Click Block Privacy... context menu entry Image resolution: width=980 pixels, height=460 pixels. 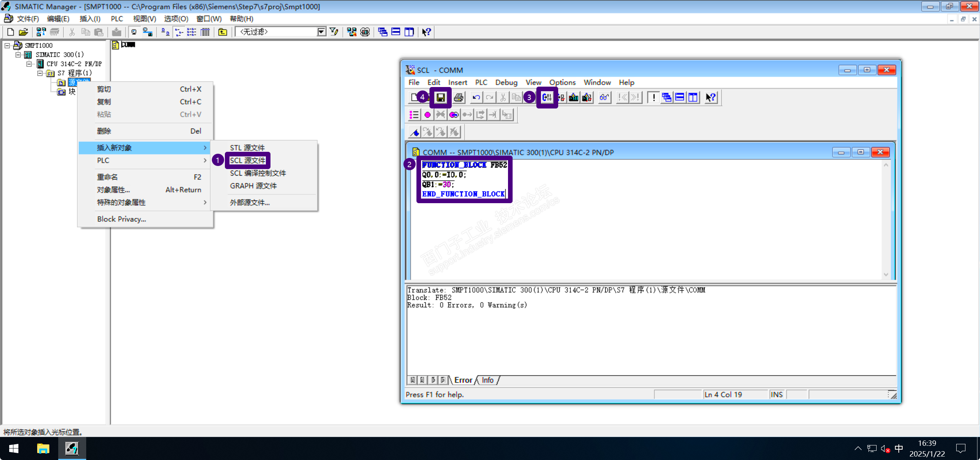(121, 219)
